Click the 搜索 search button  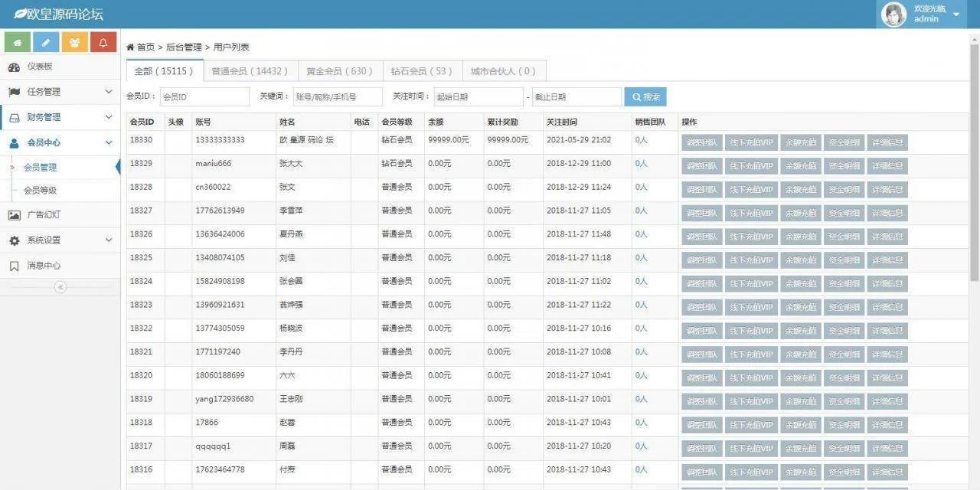[645, 97]
